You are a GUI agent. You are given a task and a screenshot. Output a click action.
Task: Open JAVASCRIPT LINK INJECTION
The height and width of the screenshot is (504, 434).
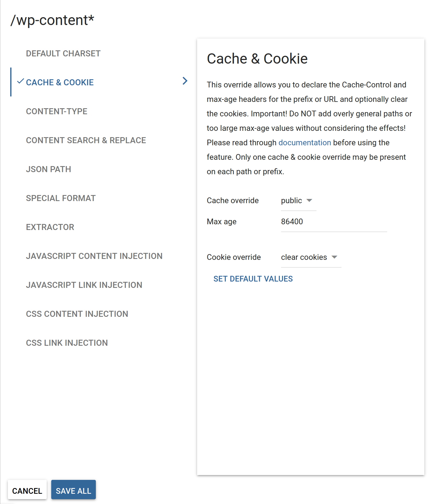click(84, 285)
